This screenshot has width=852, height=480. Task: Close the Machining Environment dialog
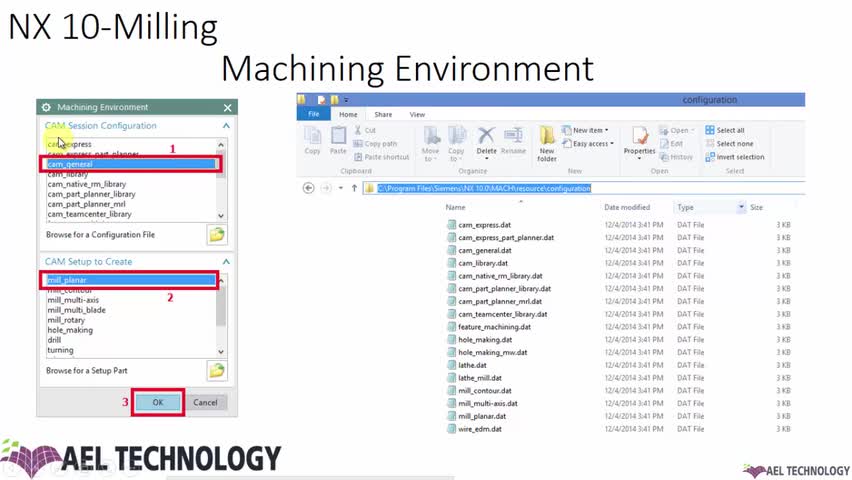[x=228, y=108]
